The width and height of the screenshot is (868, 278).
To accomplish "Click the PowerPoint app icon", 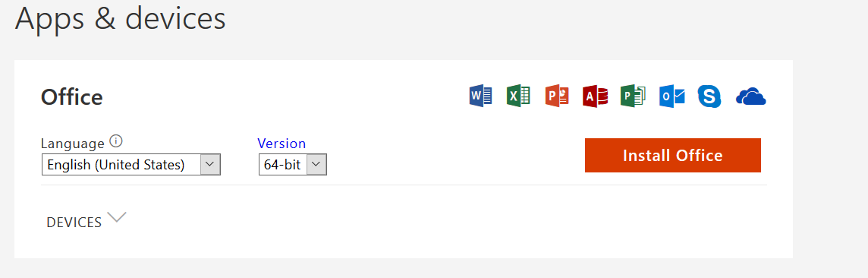I will click(x=557, y=96).
